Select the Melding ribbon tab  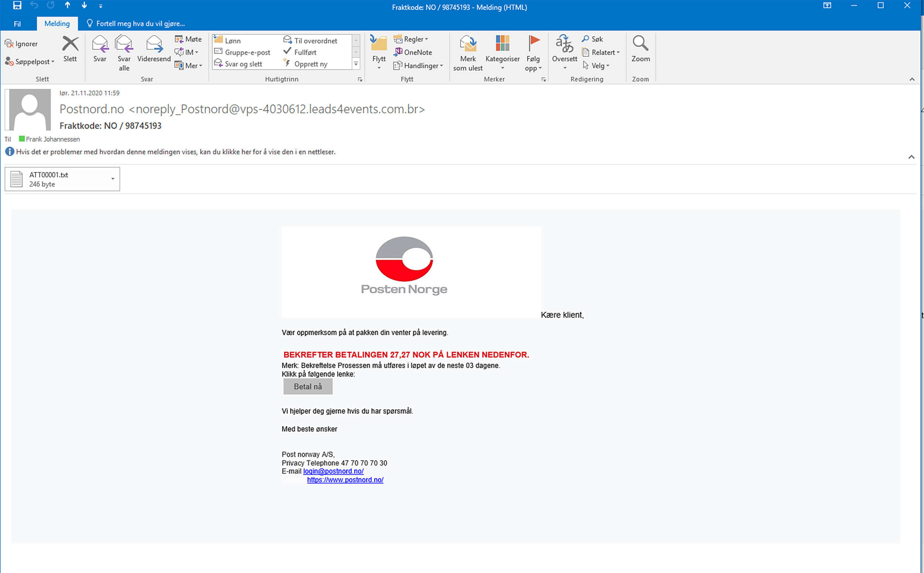click(x=57, y=24)
